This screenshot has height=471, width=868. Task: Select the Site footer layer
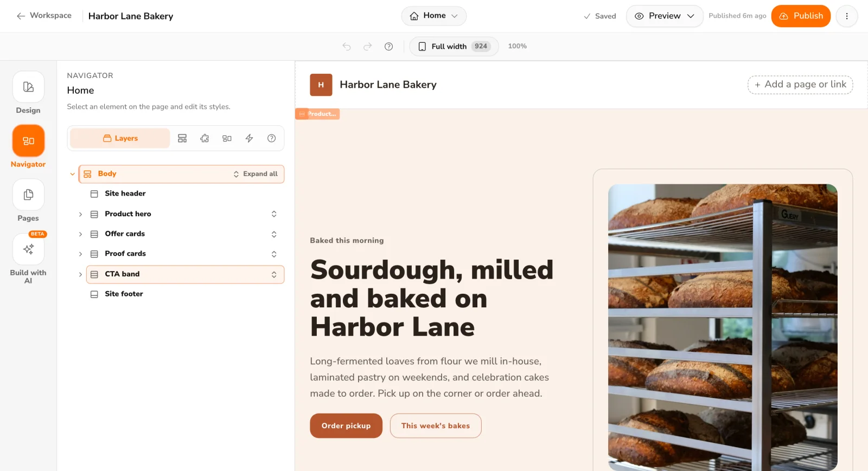185,294
